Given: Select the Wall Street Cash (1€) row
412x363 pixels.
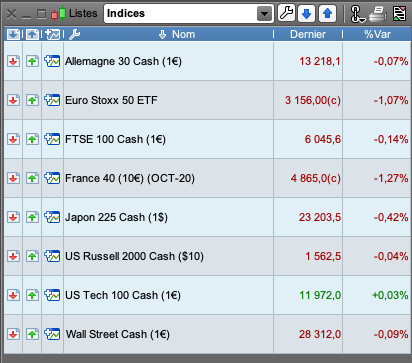Looking at the screenshot, I should (x=207, y=334).
